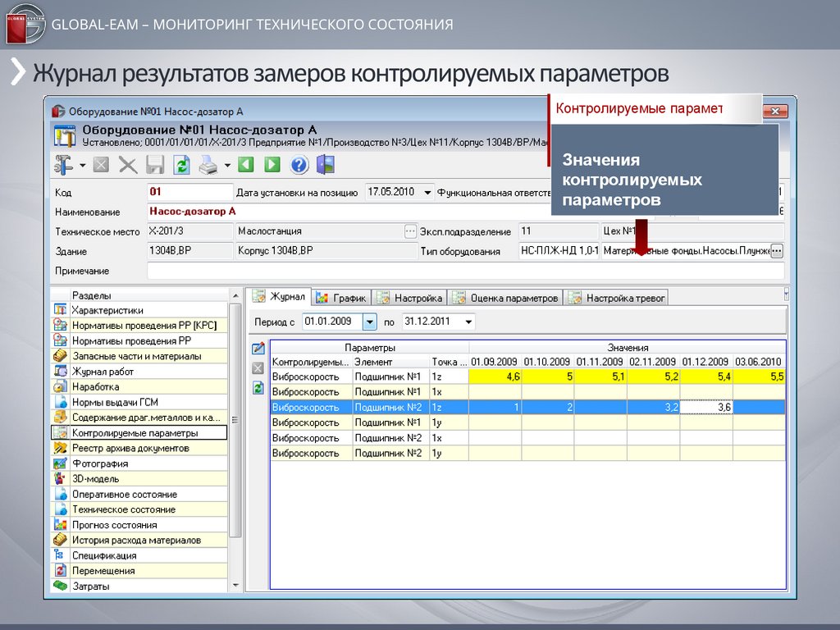The width and height of the screenshot is (840, 630).
Task: Open the end date 31.12.2011 dropdown
Action: coord(467,322)
